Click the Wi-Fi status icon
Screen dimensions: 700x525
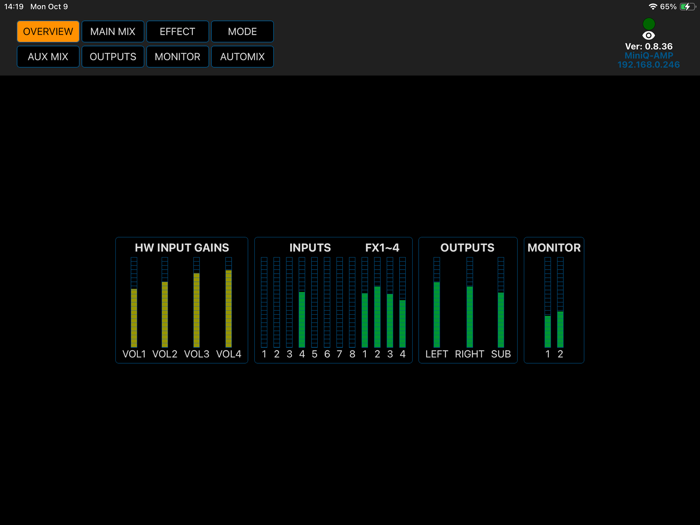point(653,7)
